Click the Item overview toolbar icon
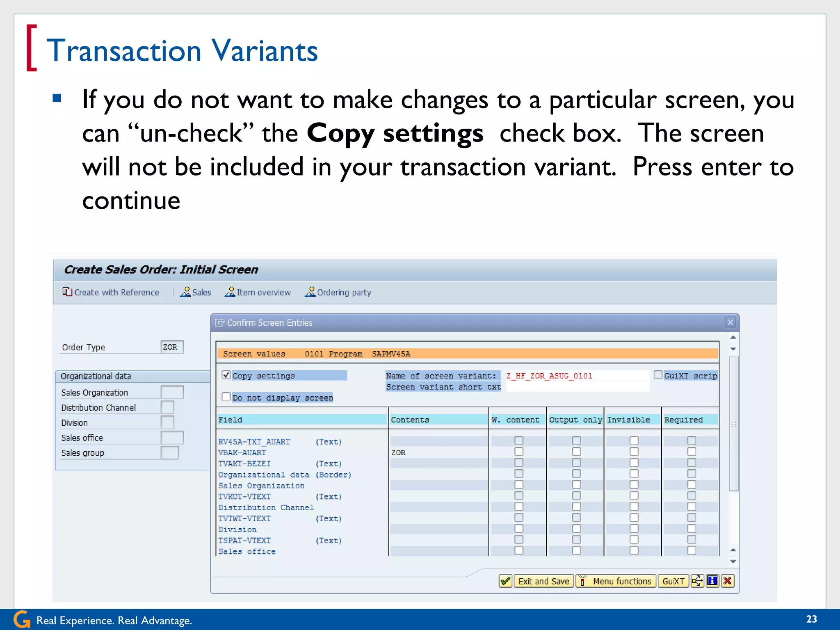This screenshot has height=630, width=840. (x=230, y=292)
